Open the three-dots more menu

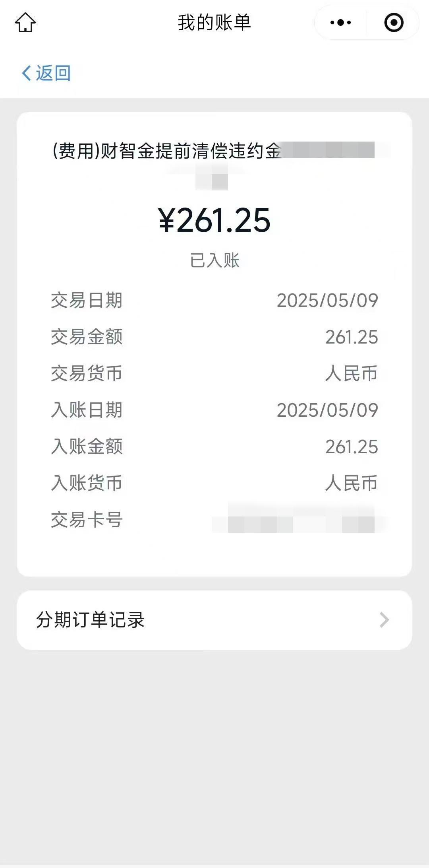pos(340,23)
